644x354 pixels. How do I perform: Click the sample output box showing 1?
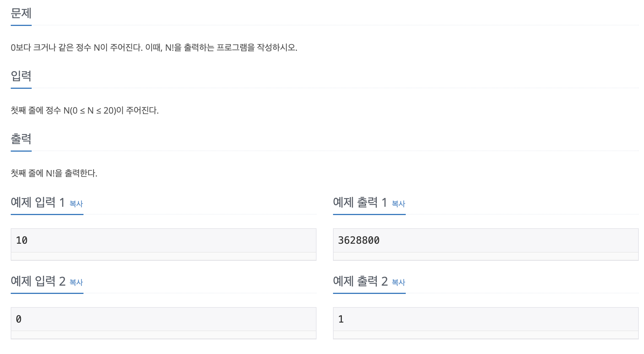click(x=486, y=319)
